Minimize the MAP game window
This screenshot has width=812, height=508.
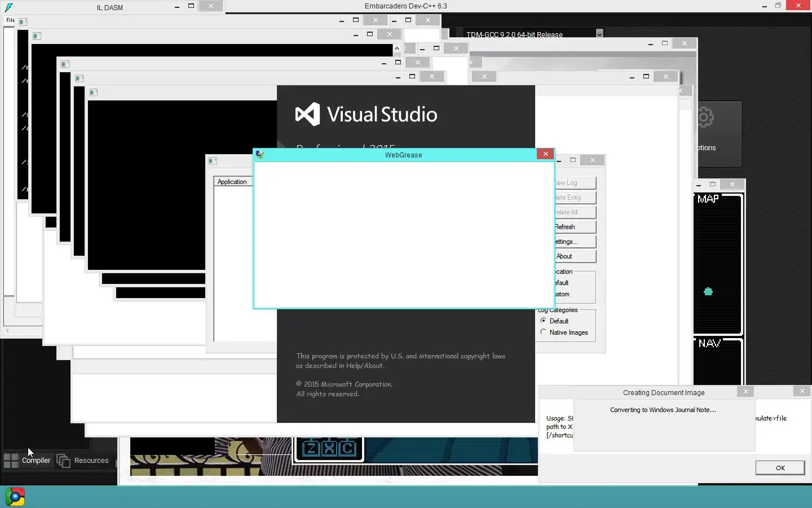tap(699, 185)
